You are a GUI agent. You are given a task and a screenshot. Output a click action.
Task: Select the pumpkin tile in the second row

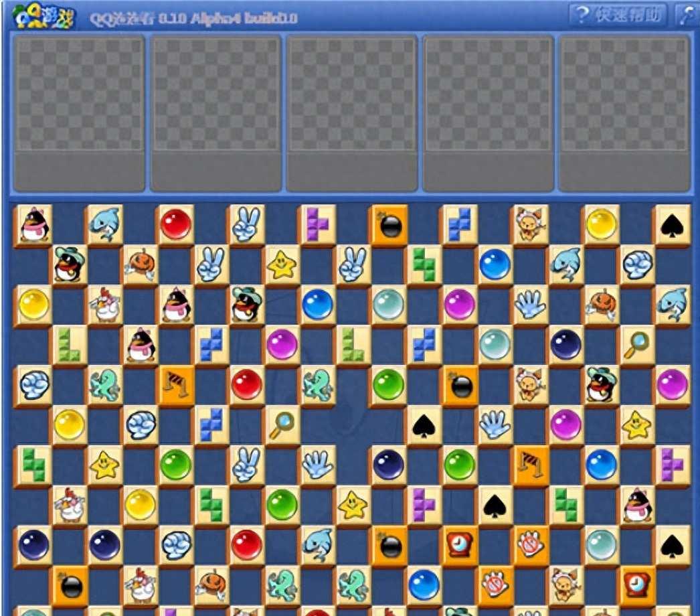click(141, 264)
